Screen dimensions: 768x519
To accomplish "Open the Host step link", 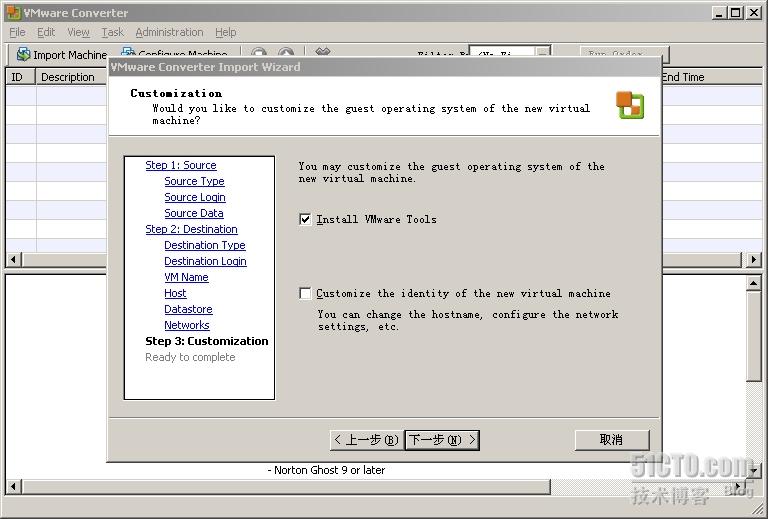I will pyautogui.click(x=175, y=293).
